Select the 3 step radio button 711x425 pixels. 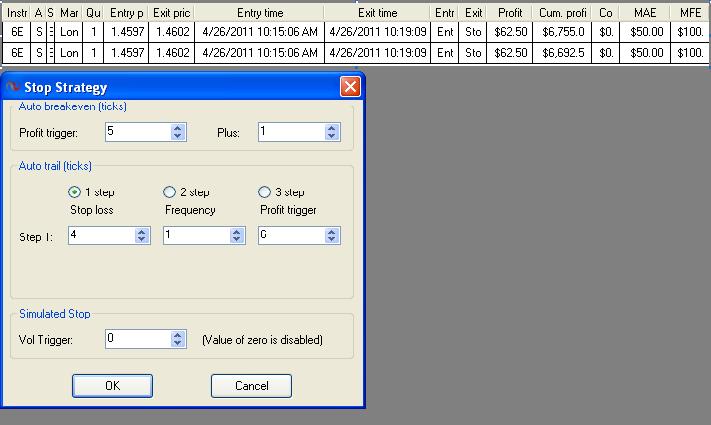tap(264, 192)
